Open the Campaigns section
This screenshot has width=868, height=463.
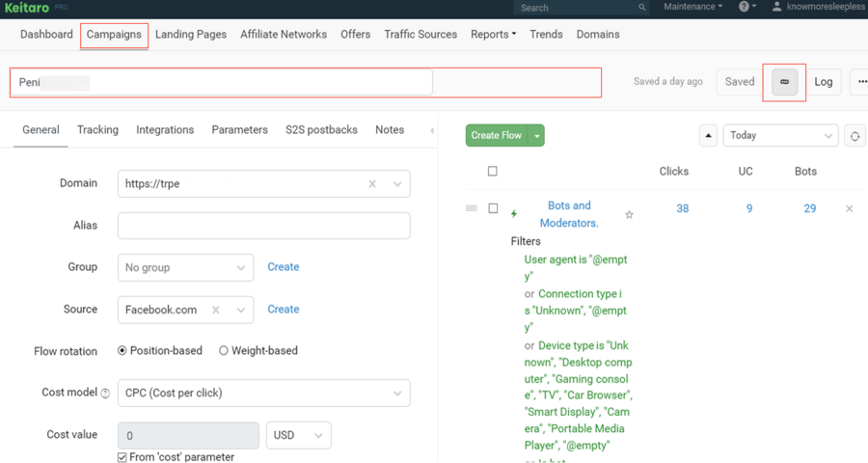[114, 35]
